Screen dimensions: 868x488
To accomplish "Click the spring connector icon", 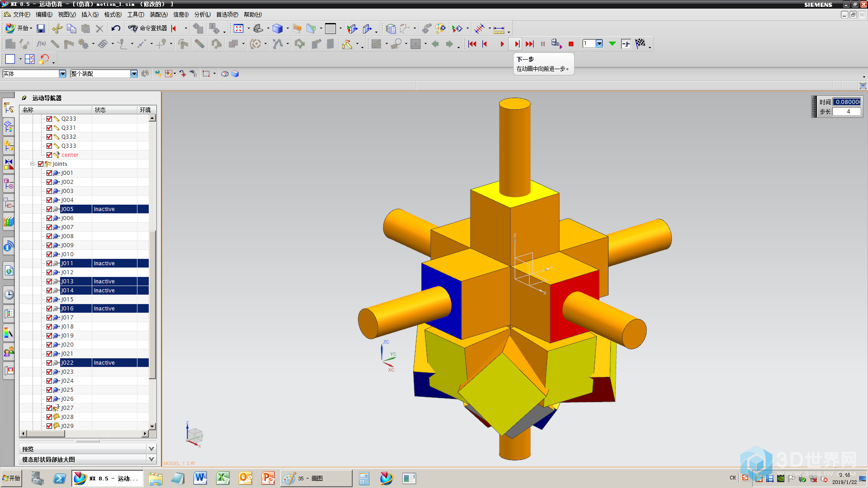I will coord(103,44).
